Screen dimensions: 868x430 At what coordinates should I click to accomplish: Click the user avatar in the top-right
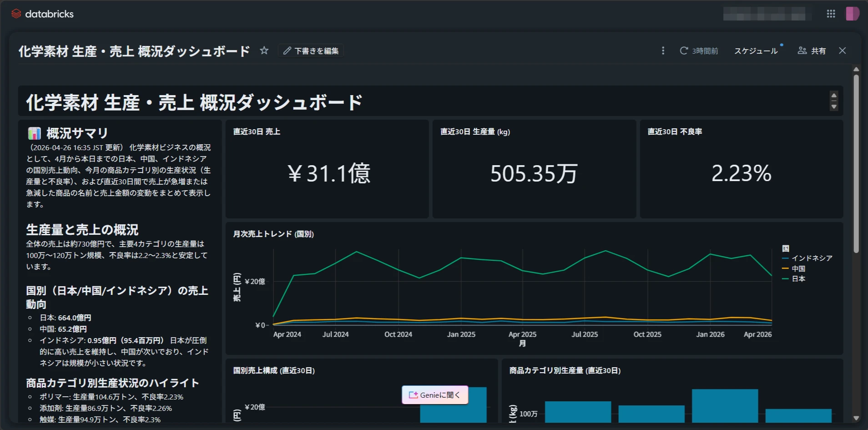click(853, 14)
